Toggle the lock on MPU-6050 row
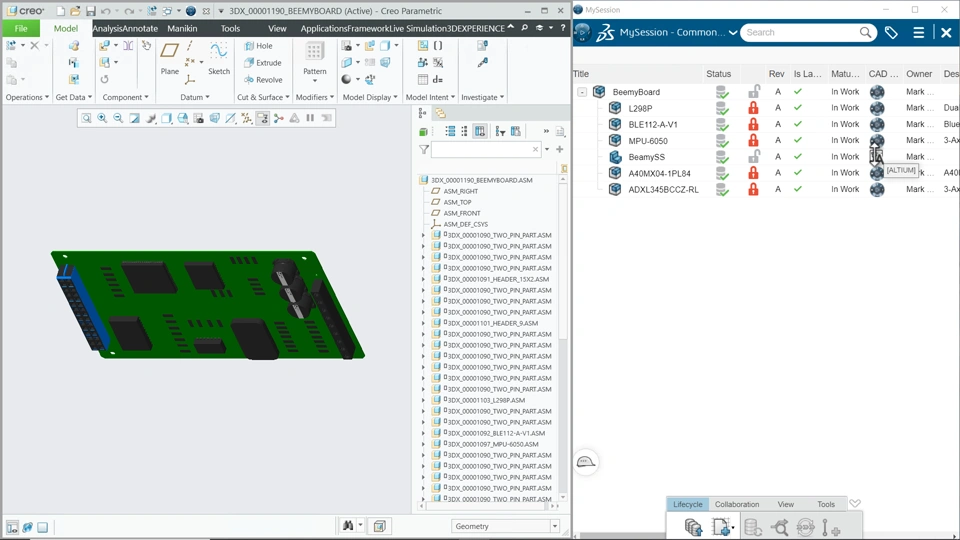 click(753, 140)
